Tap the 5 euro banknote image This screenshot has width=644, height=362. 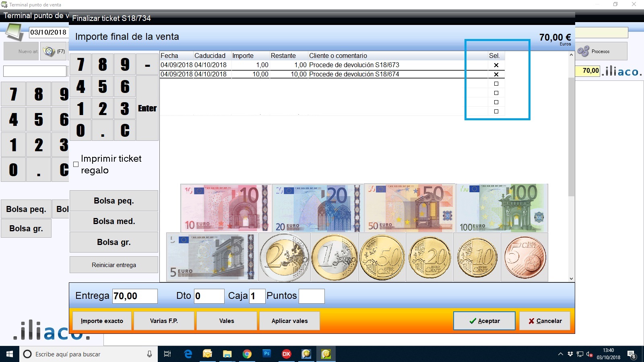[212, 257]
